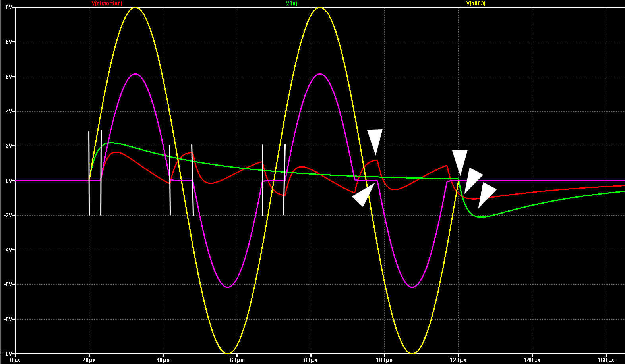Click the red V[distortion] trace label
This screenshot has height=364, width=625.
[107, 3]
